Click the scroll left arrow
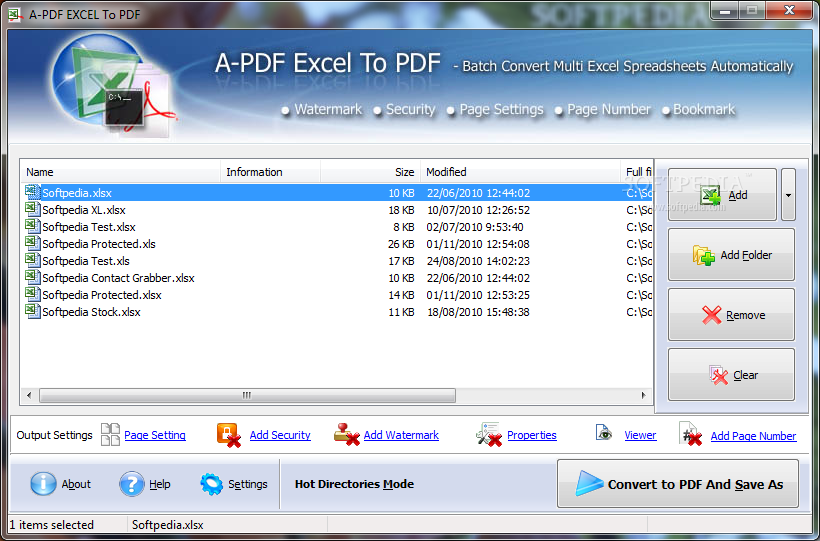The width and height of the screenshot is (820, 541). (x=29, y=395)
